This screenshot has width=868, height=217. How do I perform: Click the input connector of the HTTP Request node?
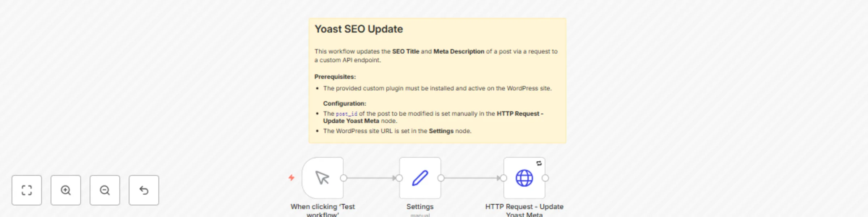503,178
